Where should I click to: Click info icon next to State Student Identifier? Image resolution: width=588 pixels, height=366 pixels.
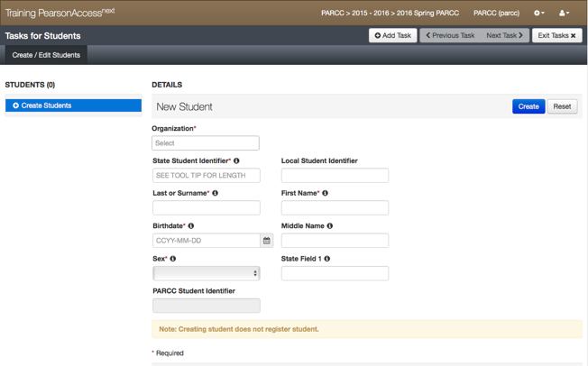point(237,161)
